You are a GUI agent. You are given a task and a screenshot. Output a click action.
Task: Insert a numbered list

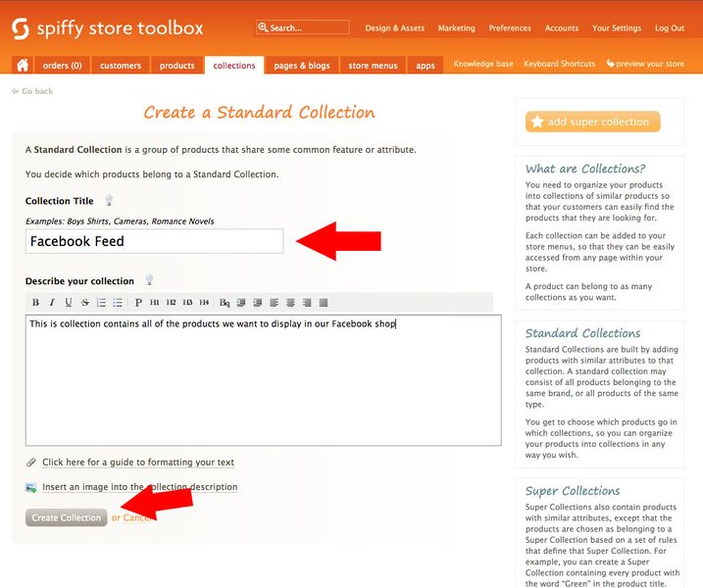point(101,302)
